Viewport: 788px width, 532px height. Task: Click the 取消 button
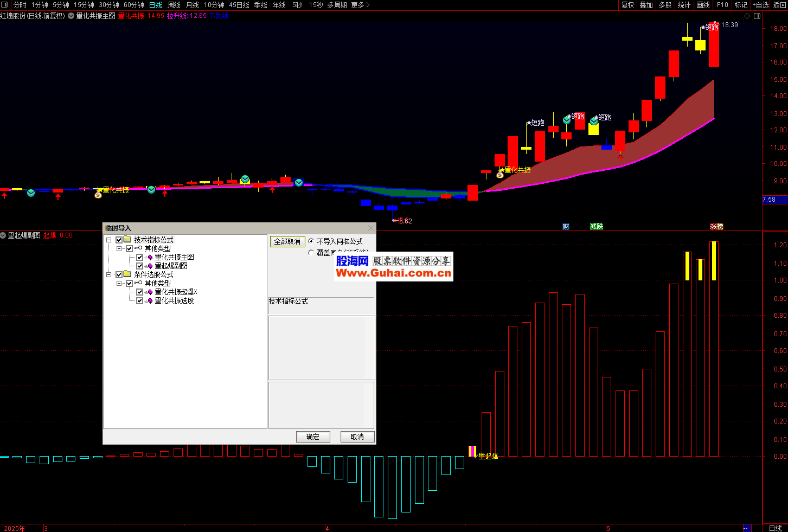(357, 437)
